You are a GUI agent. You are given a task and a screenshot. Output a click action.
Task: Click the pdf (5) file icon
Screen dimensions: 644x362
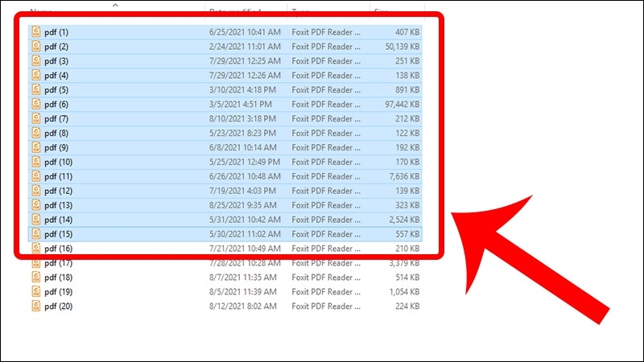pyautogui.click(x=36, y=89)
